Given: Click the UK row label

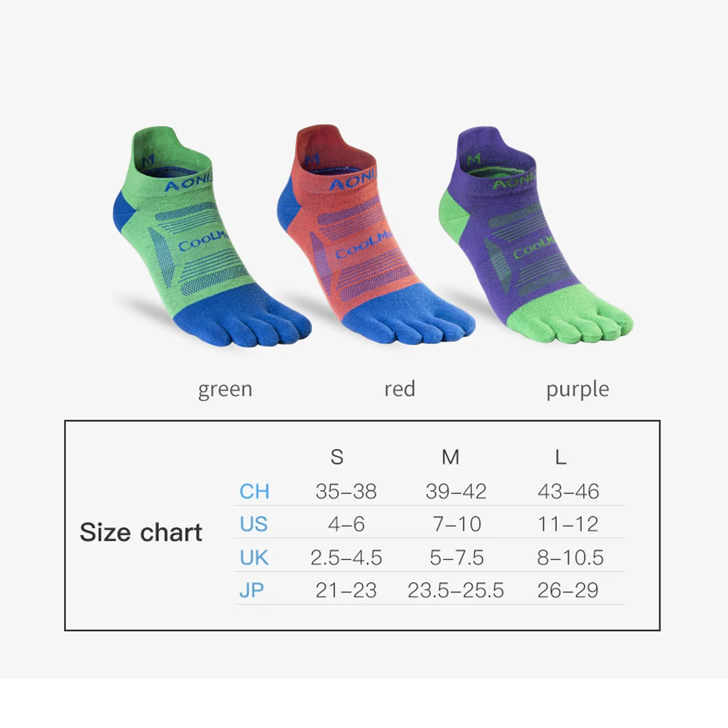Looking at the screenshot, I should (254, 557).
